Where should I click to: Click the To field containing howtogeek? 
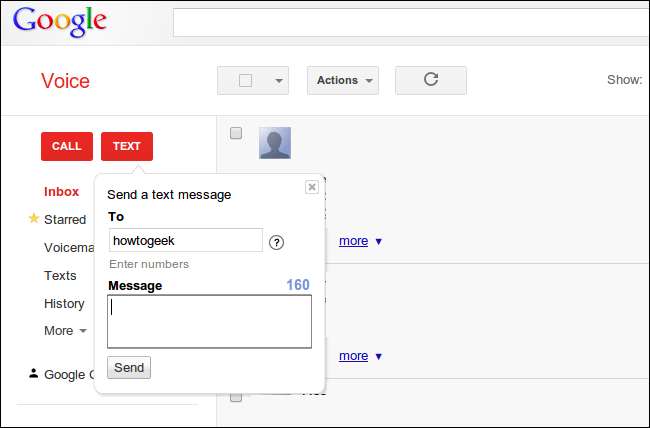(x=186, y=240)
